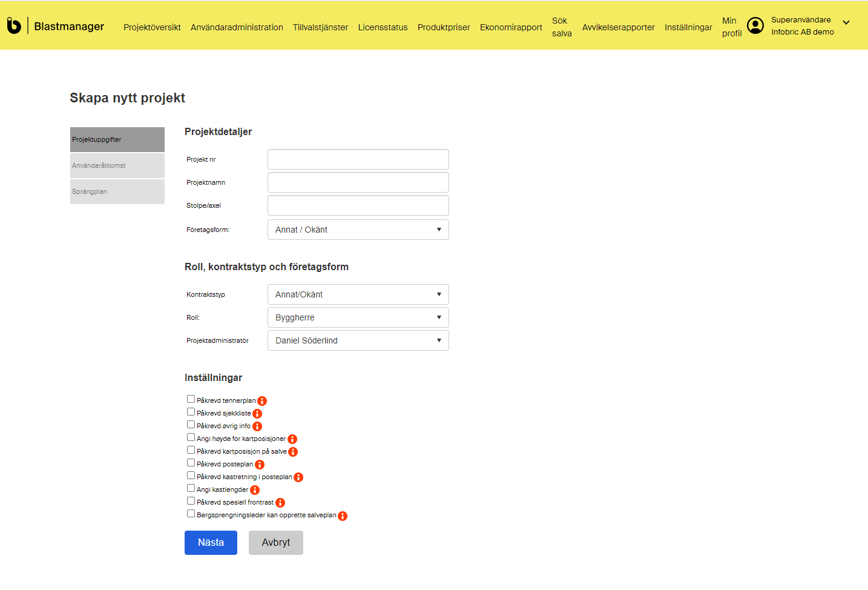The image size is (868, 590).
Task: Navigate to Licensstatus
Action: click(383, 27)
